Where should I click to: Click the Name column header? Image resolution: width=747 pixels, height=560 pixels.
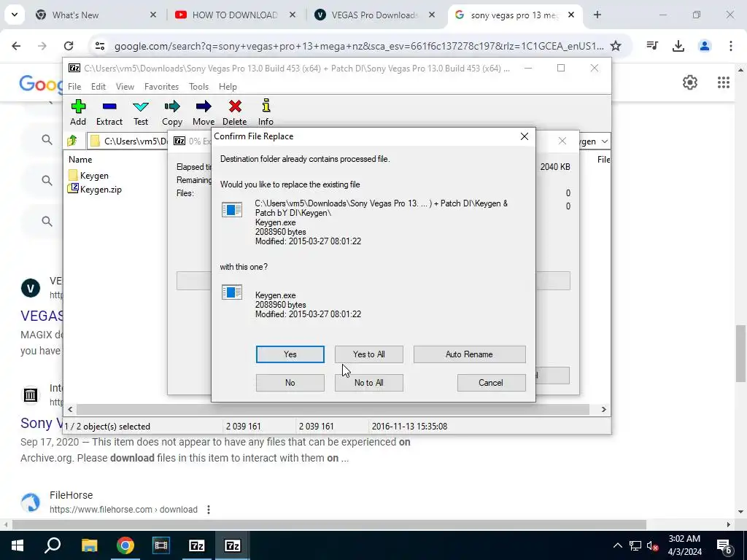(x=80, y=160)
